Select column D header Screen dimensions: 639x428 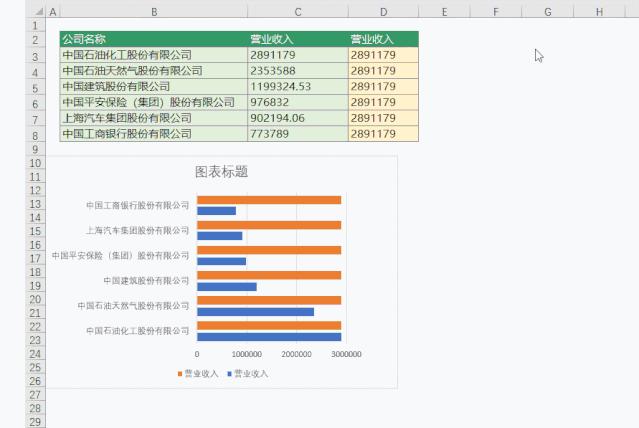(x=383, y=12)
